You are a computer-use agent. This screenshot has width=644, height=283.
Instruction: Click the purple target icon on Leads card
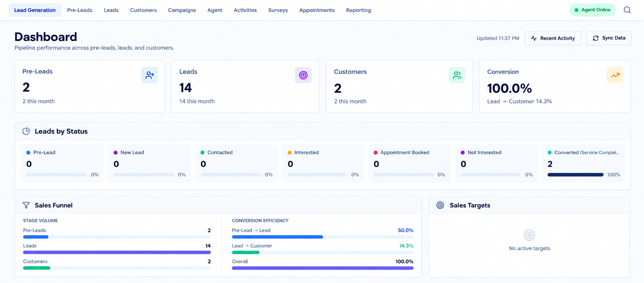coord(303,75)
